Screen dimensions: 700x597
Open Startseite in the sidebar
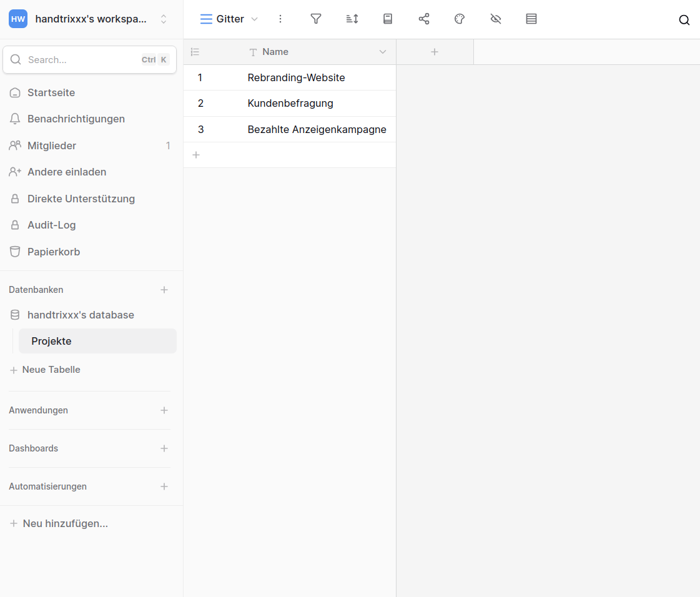click(51, 92)
